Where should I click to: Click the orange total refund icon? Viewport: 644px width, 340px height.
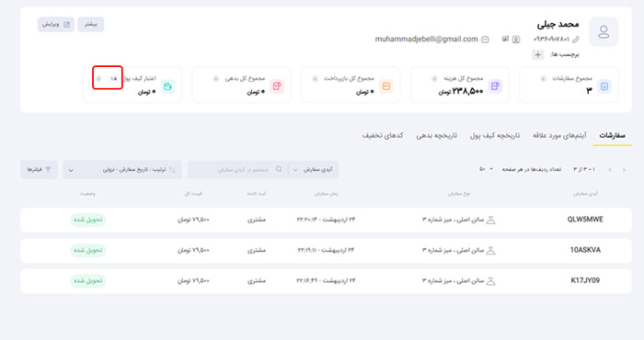(386, 86)
